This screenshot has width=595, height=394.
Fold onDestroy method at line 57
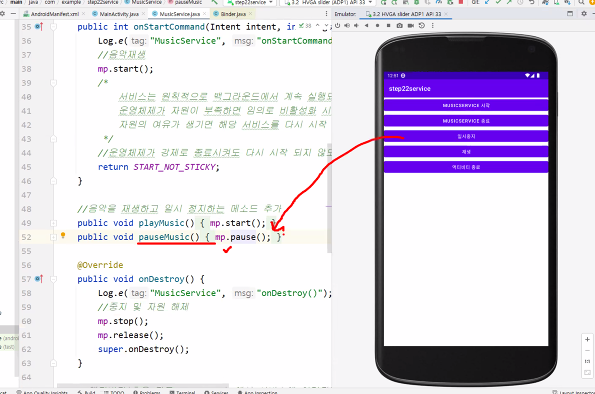tap(54, 279)
